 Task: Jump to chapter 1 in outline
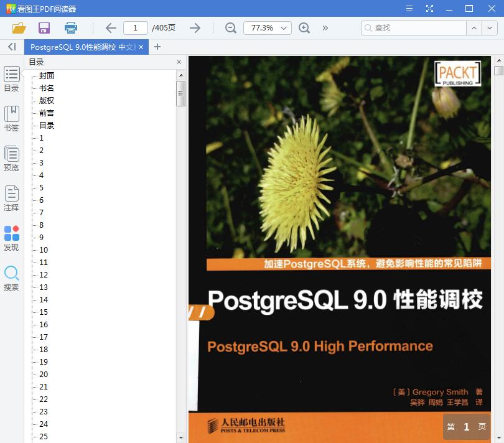41,138
